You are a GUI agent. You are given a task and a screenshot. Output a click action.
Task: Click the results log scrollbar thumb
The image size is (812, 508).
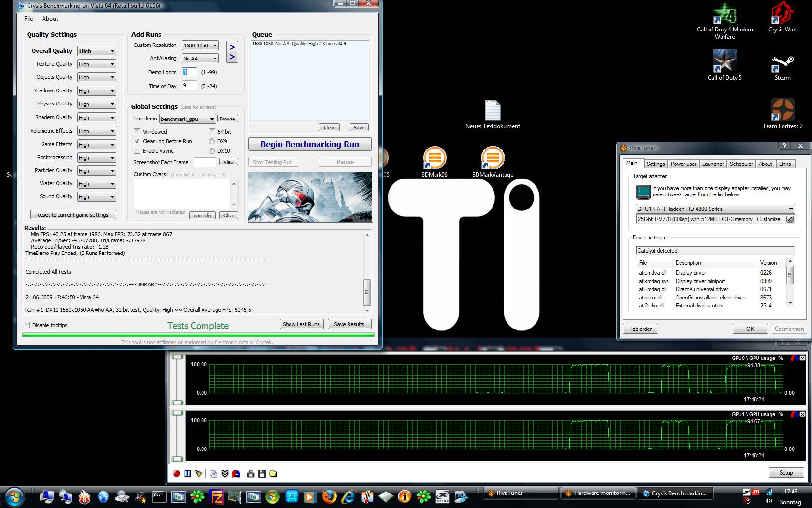pos(367,292)
